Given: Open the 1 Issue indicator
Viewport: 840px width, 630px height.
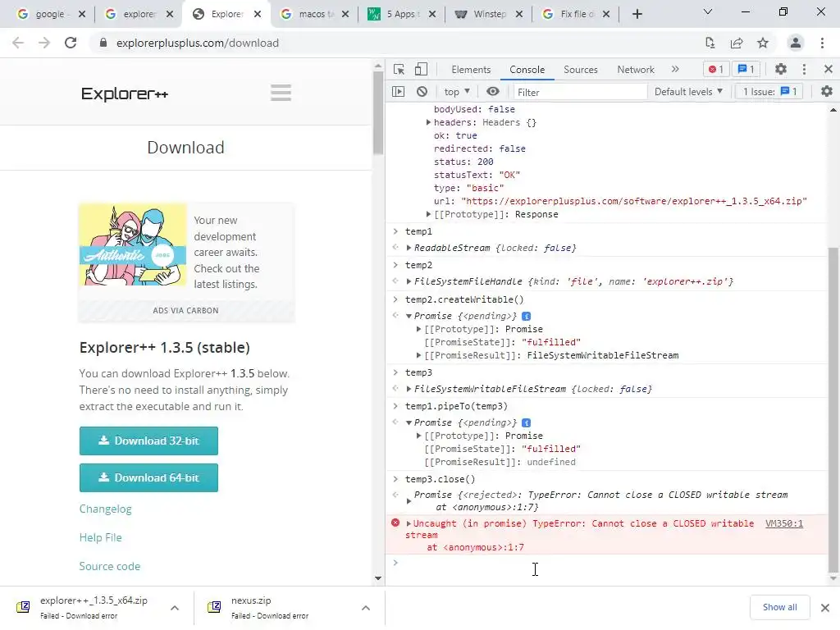Looking at the screenshot, I should [769, 92].
